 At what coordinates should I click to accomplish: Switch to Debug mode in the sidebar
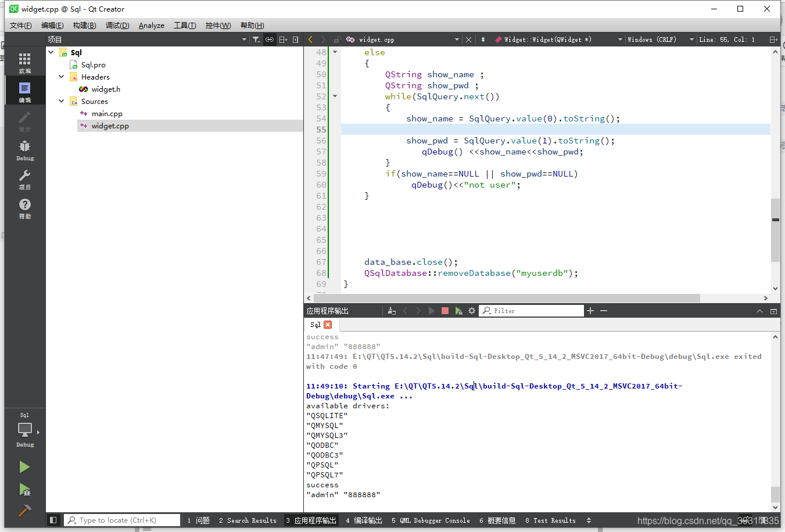(x=24, y=150)
